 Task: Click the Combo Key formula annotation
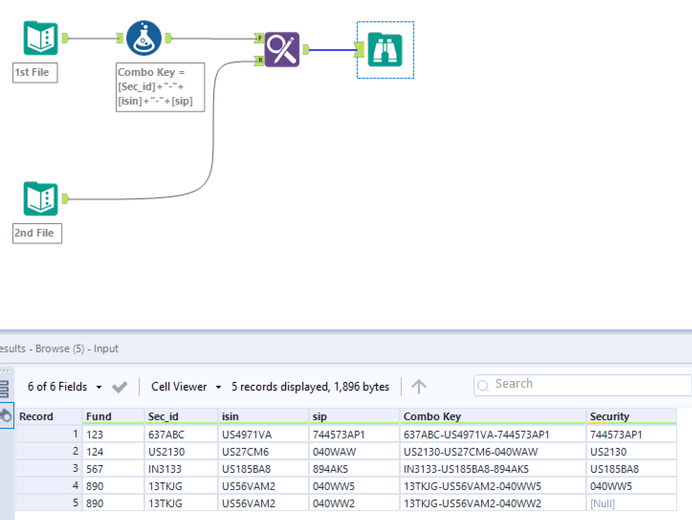160,87
